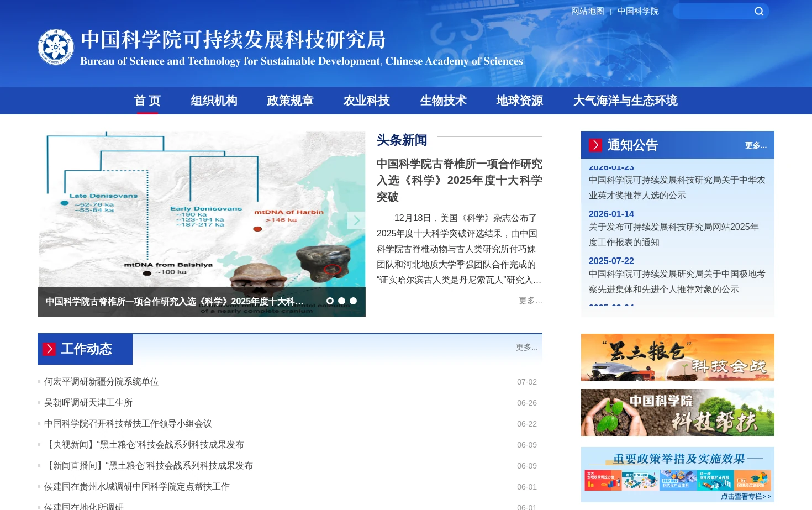Open news 吴朝晖调研天津工生所
The image size is (812, 510).
(88, 403)
